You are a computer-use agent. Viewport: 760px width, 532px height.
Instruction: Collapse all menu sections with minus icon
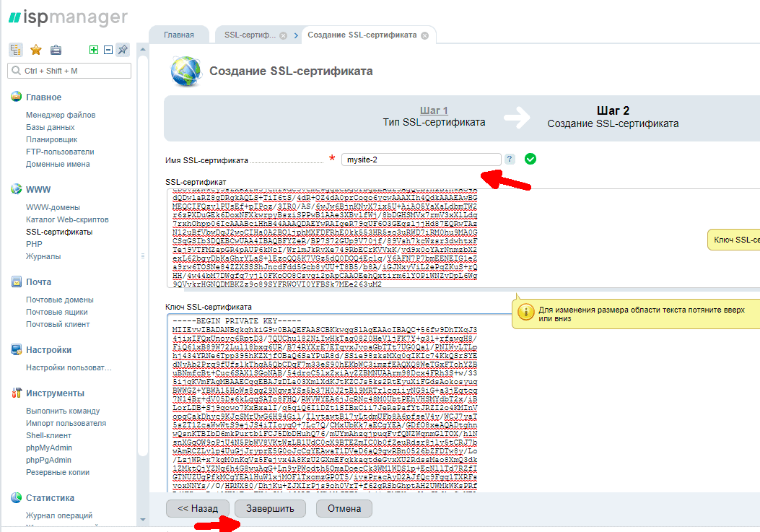coord(108,50)
